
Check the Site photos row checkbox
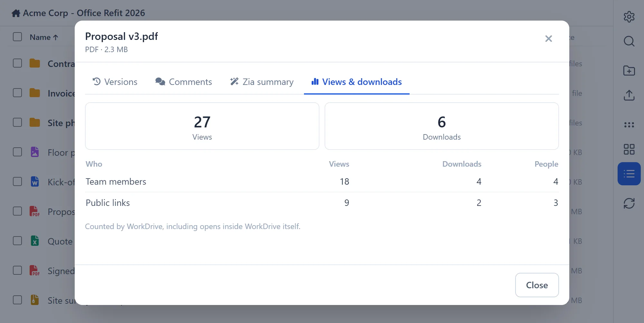point(17,122)
